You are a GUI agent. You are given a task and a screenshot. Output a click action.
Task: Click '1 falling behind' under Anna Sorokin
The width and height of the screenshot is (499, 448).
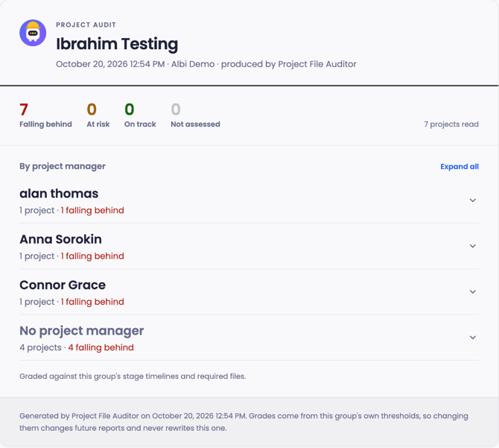click(x=92, y=256)
